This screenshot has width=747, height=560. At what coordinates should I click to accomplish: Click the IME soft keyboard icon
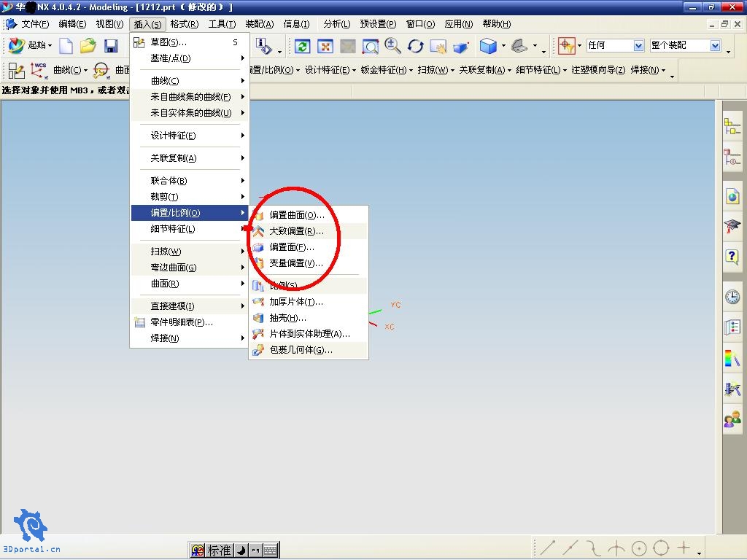click(271, 551)
